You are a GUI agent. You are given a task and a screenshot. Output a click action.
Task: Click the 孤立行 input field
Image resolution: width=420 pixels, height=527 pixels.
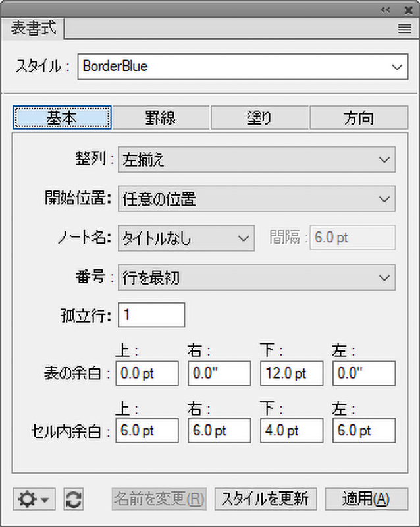151,315
